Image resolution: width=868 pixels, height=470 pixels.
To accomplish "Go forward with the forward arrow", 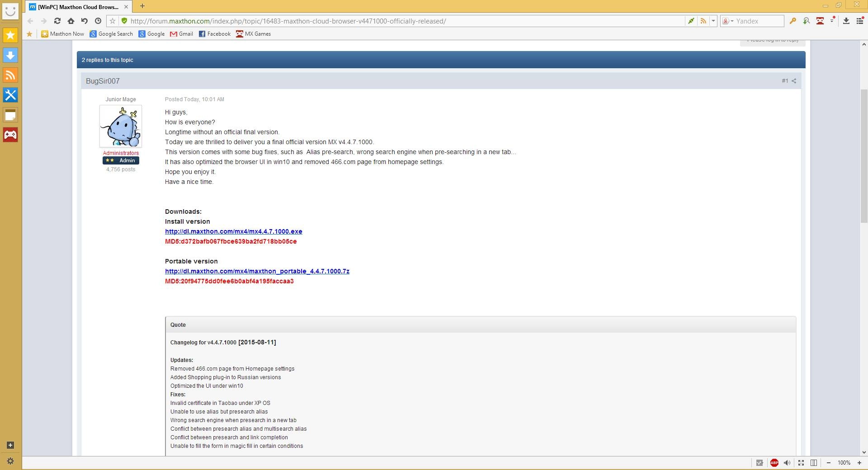I will (43, 21).
